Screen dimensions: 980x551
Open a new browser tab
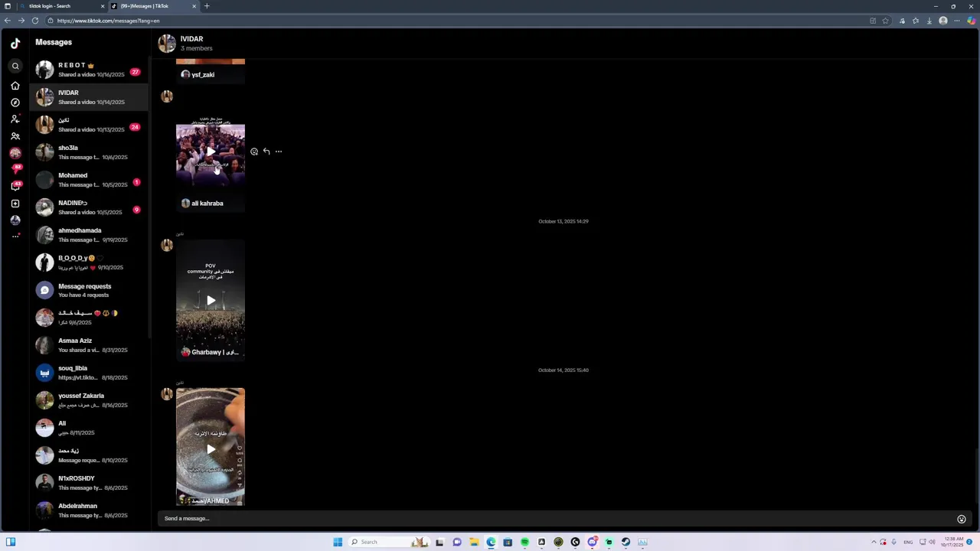(x=207, y=6)
